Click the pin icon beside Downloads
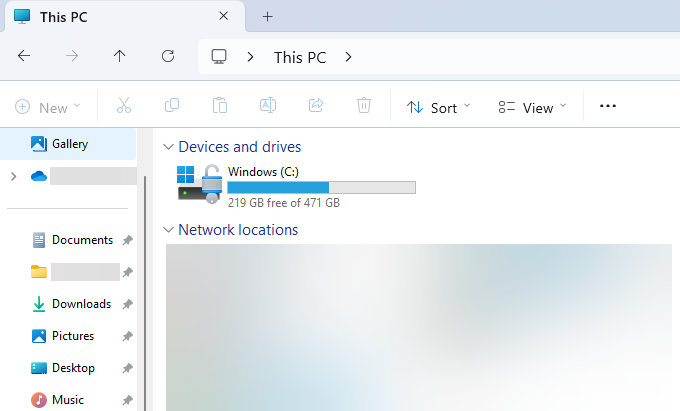 point(127,304)
